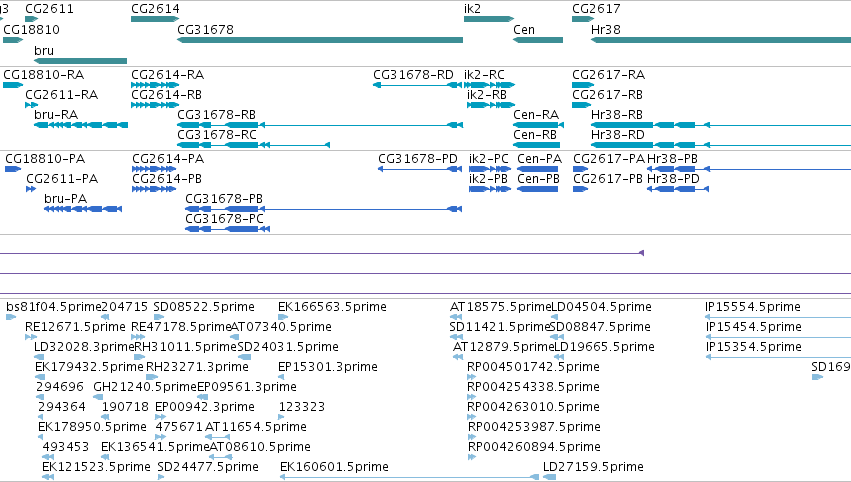Viewport: 851px width, 482px height.
Task: Click the long CG31678 gene feature
Action: [320, 40]
